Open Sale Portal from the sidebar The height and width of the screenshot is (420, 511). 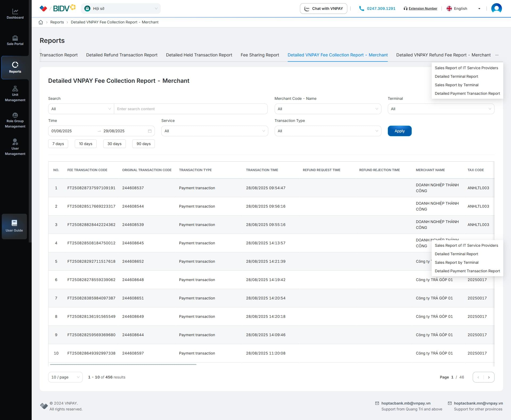click(15, 40)
